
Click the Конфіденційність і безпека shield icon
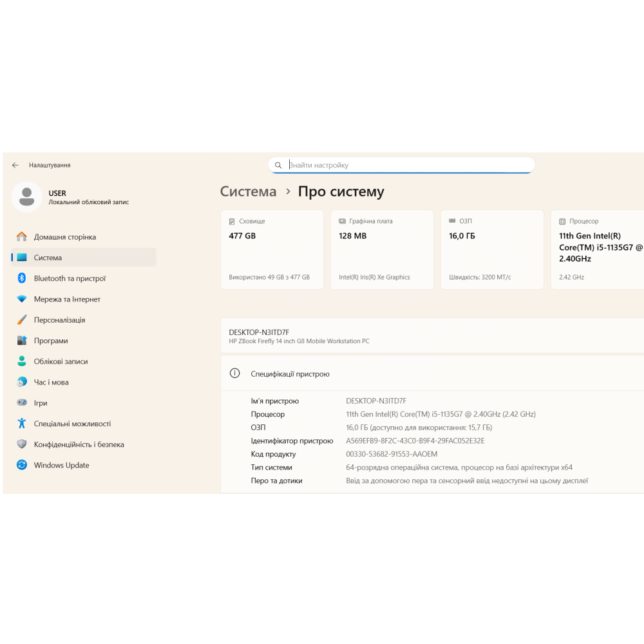tap(22, 444)
